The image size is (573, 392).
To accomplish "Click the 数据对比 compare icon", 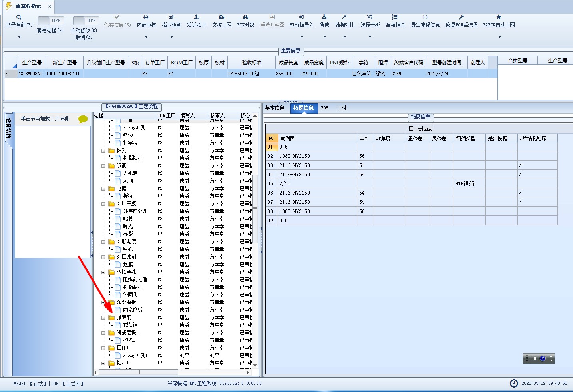I will click(344, 17).
